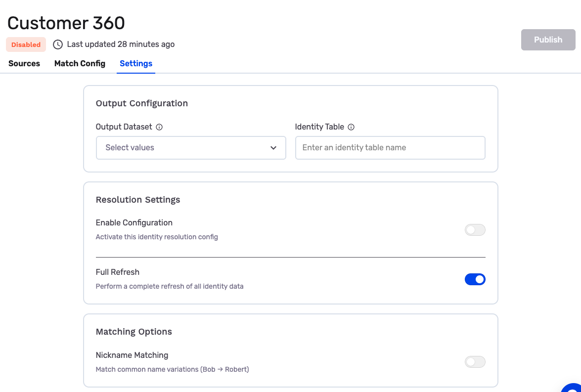
Task: Click the Output Dataset info icon
Action: point(159,127)
